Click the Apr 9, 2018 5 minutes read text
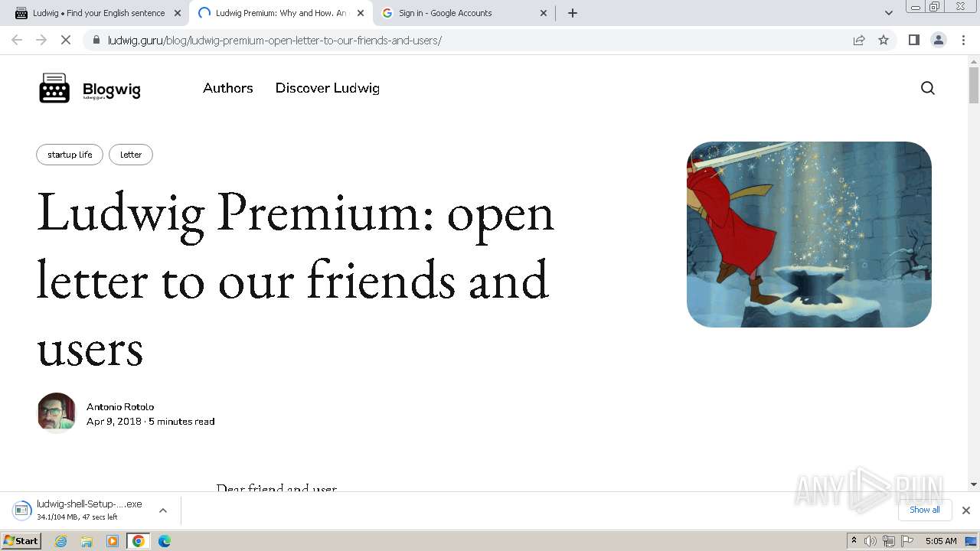The width and height of the screenshot is (980, 551). [x=150, y=422]
